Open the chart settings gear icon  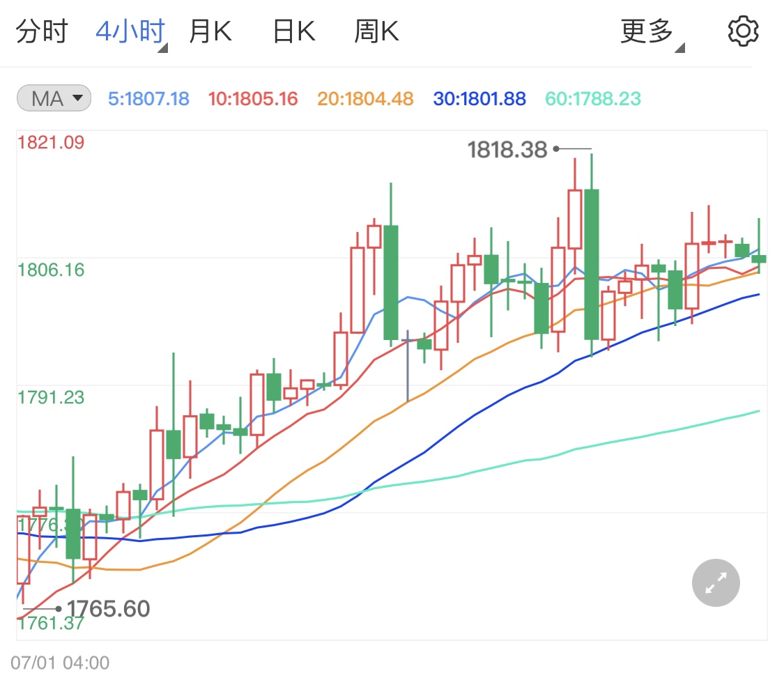pyautogui.click(x=743, y=30)
